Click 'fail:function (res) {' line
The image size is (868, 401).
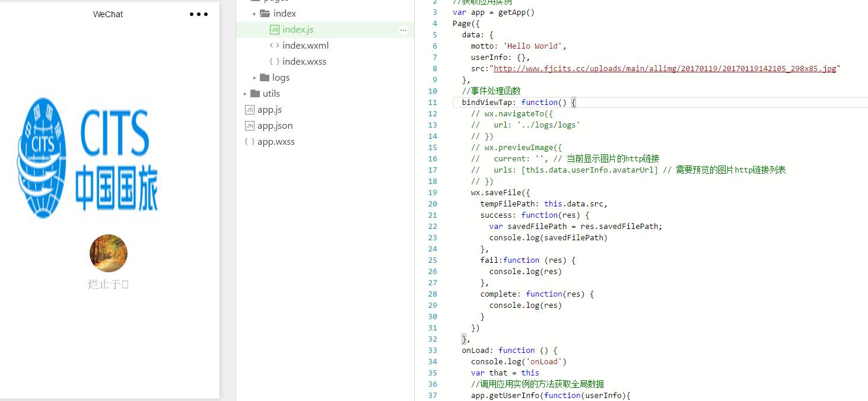pyautogui.click(x=528, y=260)
